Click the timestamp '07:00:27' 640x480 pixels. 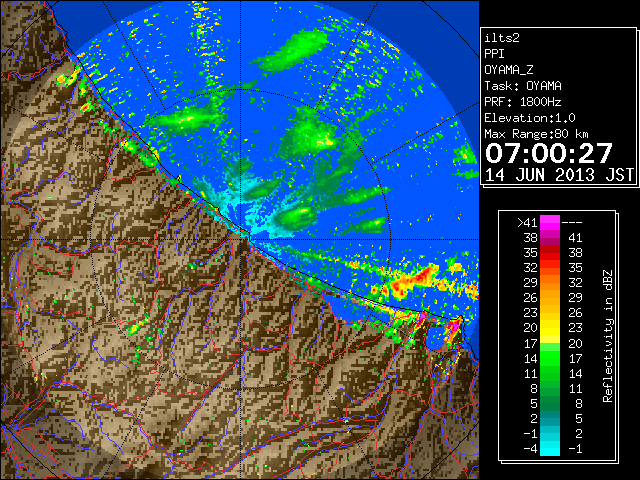(549, 153)
